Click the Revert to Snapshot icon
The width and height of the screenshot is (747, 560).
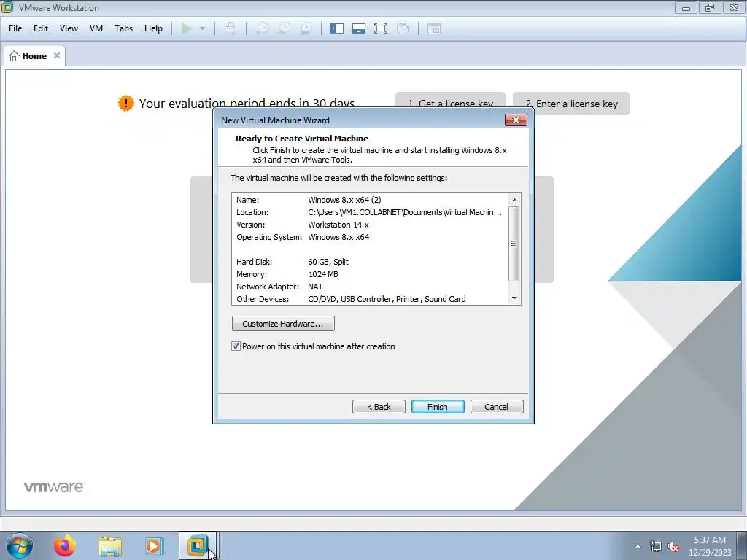[x=284, y=28]
